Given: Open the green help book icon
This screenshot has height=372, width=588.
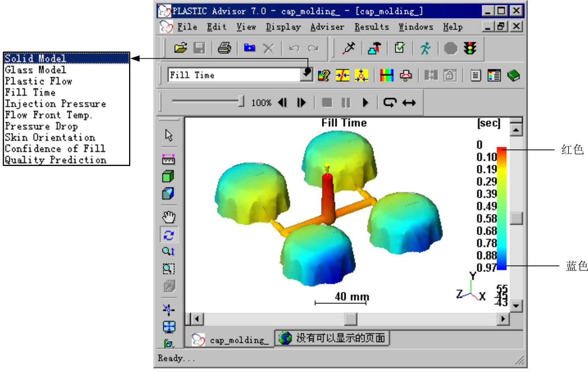Looking at the screenshot, I should click(514, 76).
